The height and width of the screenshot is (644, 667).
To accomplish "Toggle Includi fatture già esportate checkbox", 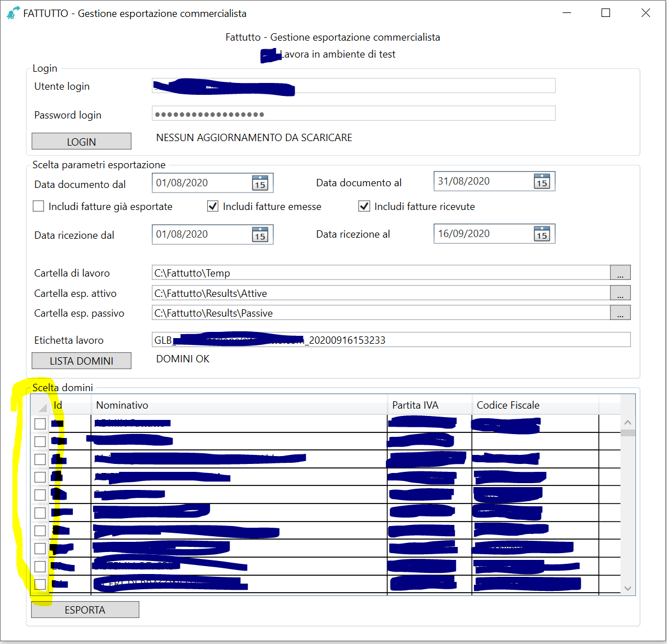I will [38, 207].
